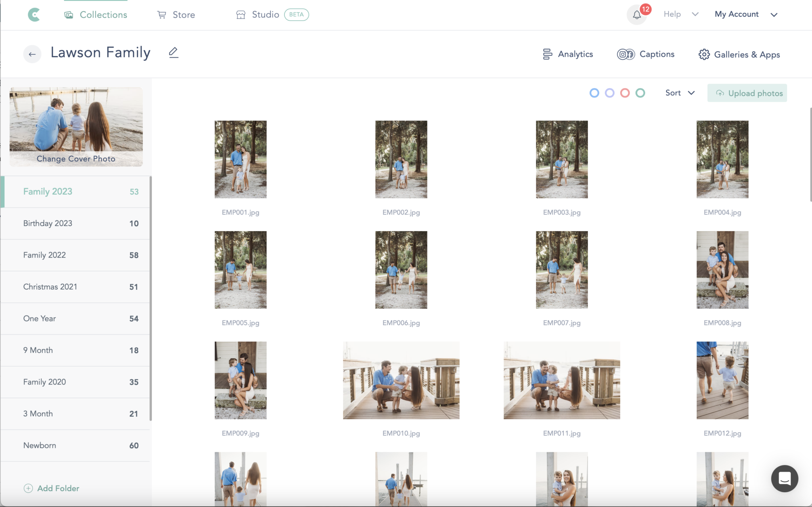Open the Analytics panel
Image resolution: width=812 pixels, height=507 pixels.
coord(567,54)
